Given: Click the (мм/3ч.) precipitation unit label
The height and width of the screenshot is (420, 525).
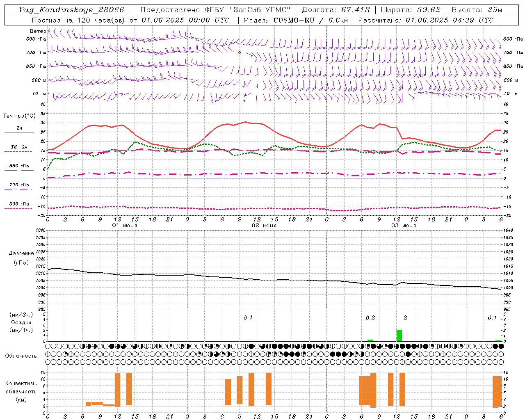Looking at the screenshot, I should tap(21, 315).
